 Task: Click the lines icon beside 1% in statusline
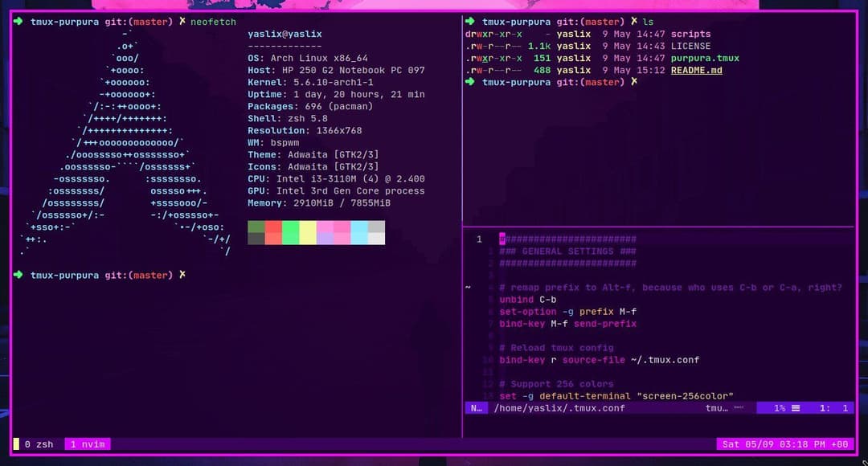[796, 408]
